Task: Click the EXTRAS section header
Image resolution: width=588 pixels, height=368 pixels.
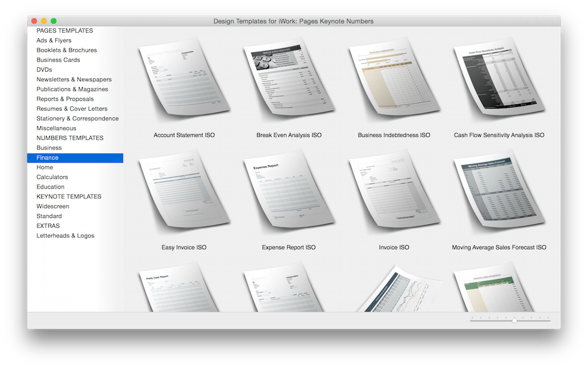Action: 48,226
